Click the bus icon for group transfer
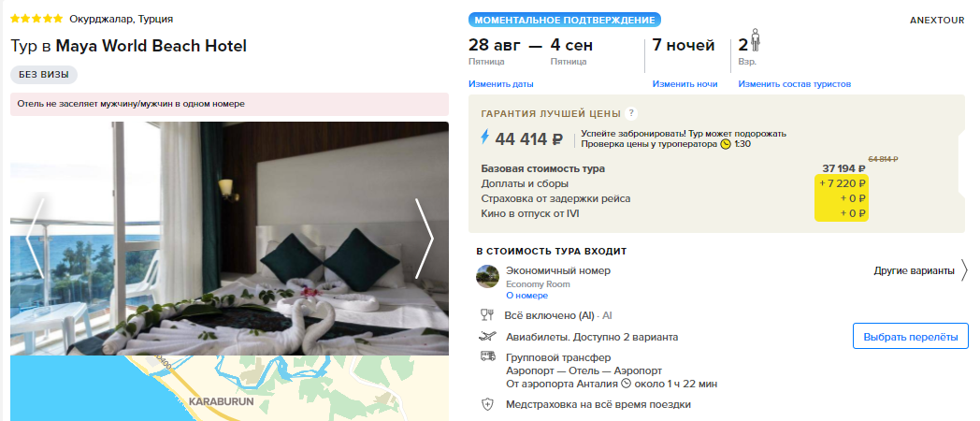Image resolution: width=980 pixels, height=421 pixels. 487,357
